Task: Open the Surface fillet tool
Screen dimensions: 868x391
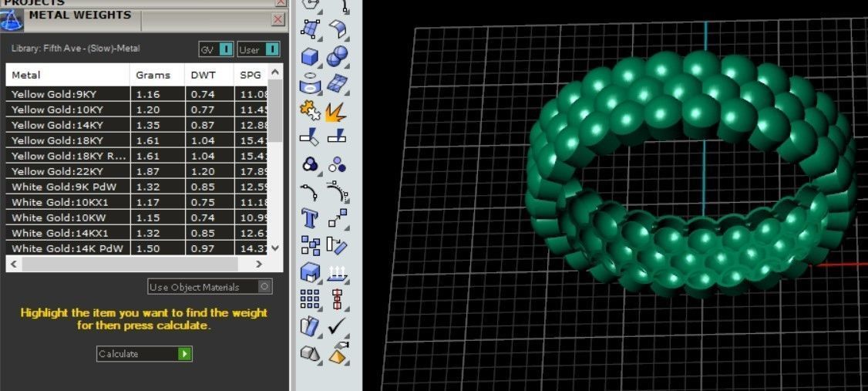Action: click(337, 29)
